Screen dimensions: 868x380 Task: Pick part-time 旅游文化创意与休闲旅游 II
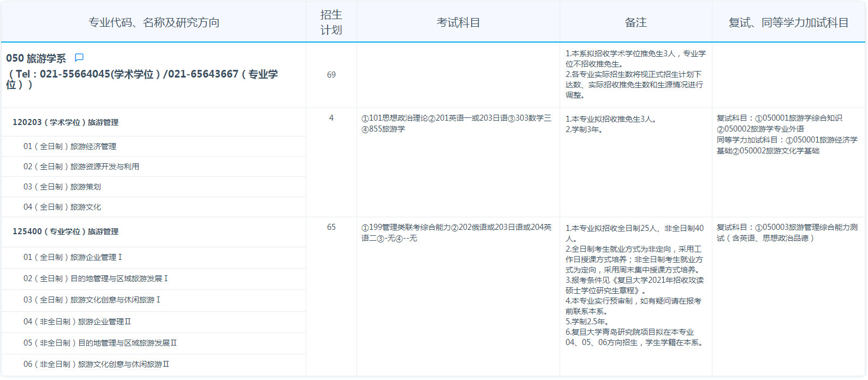(x=96, y=364)
